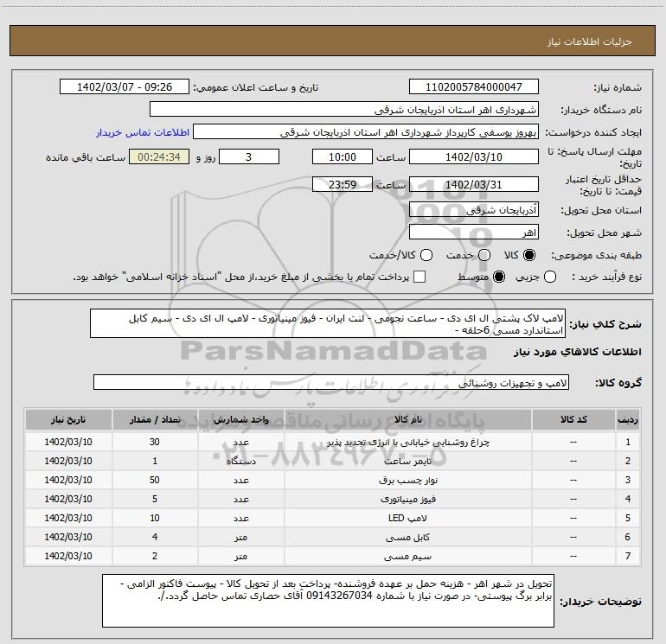Click the تعداد / مقدار column header
Image resolution: width=666 pixels, height=644 pixels.
pyautogui.click(x=155, y=419)
